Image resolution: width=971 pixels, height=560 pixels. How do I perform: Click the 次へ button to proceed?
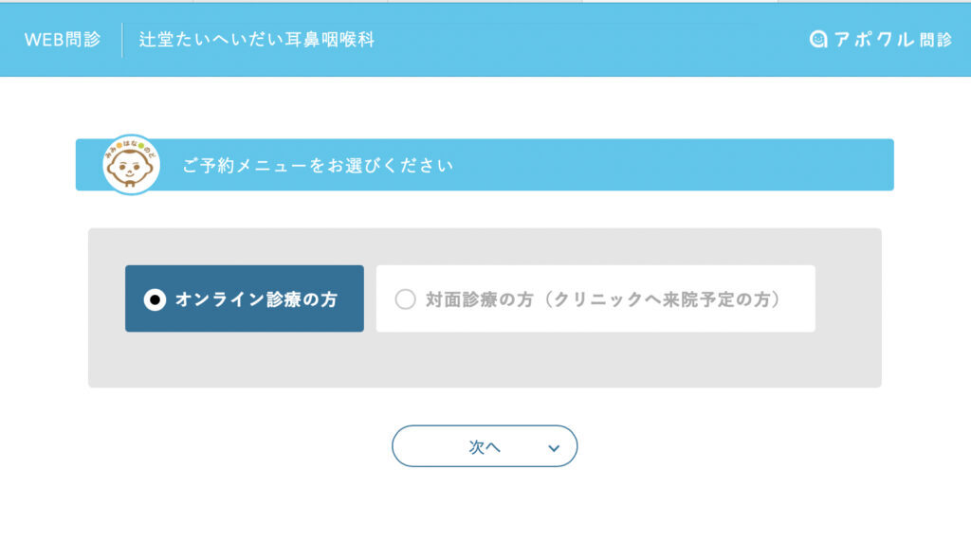[x=485, y=446]
